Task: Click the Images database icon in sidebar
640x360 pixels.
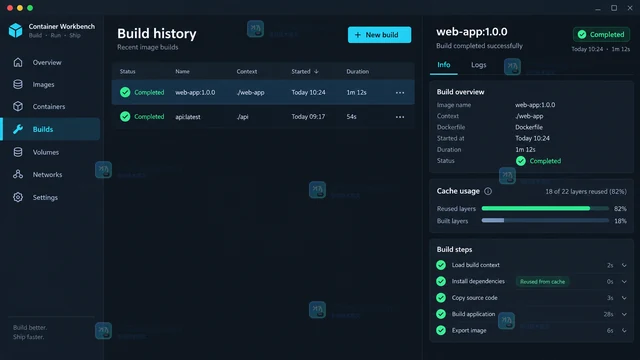Action: point(18,84)
